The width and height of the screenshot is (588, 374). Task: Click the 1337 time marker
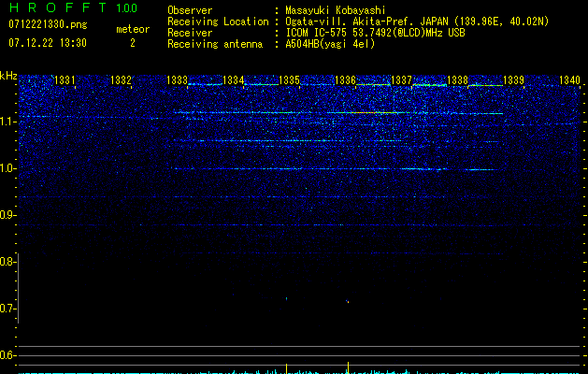click(x=401, y=80)
